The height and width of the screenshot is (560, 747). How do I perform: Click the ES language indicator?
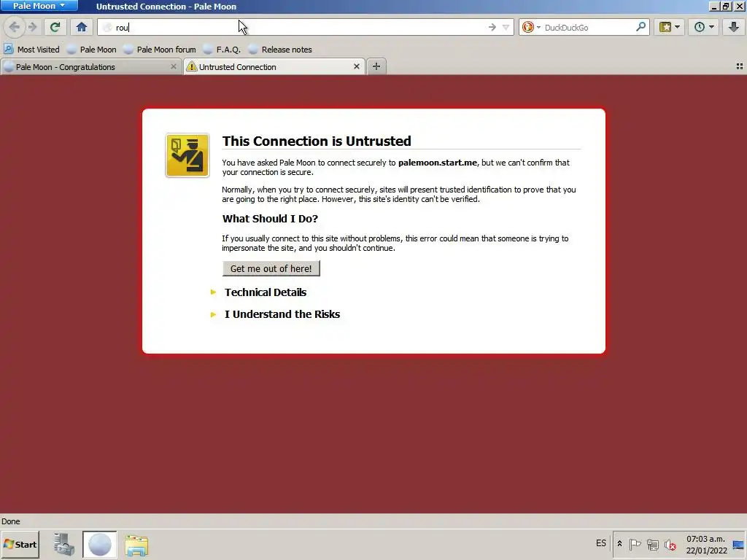coord(601,542)
